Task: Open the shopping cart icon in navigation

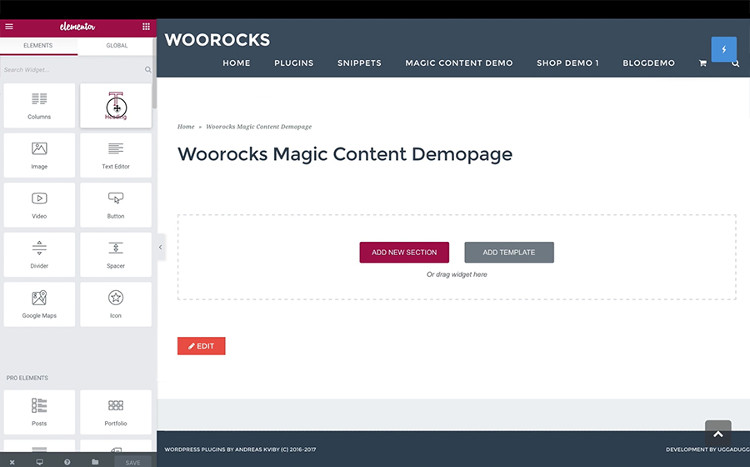Action: pyautogui.click(x=703, y=63)
